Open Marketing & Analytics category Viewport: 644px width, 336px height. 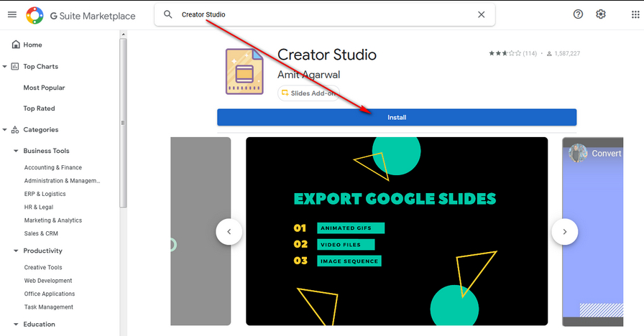point(53,220)
